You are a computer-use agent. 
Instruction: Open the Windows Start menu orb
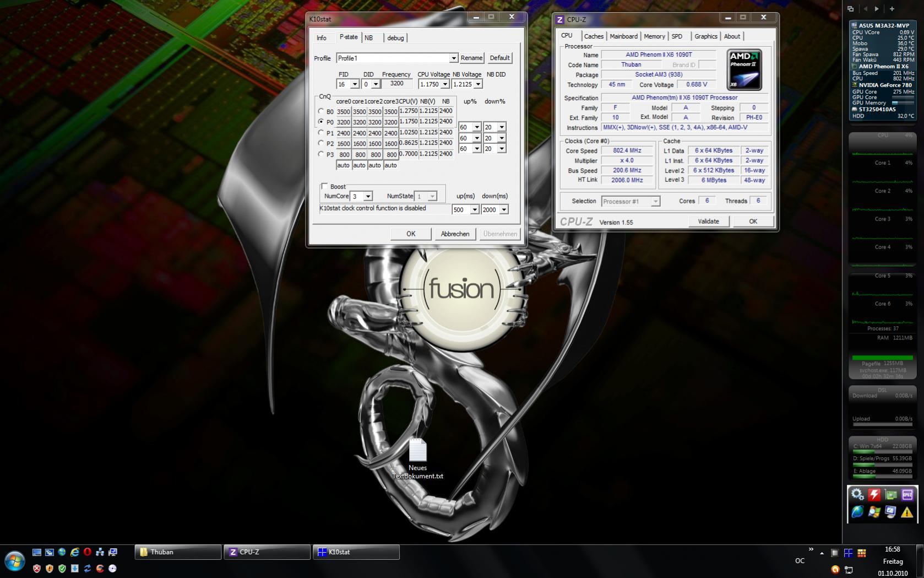[15, 561]
